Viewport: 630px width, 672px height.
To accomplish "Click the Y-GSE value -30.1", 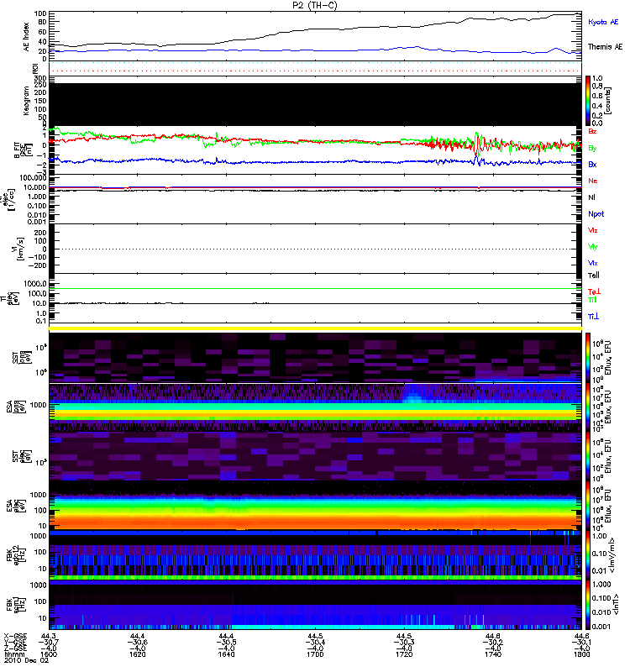I will click(581, 642).
